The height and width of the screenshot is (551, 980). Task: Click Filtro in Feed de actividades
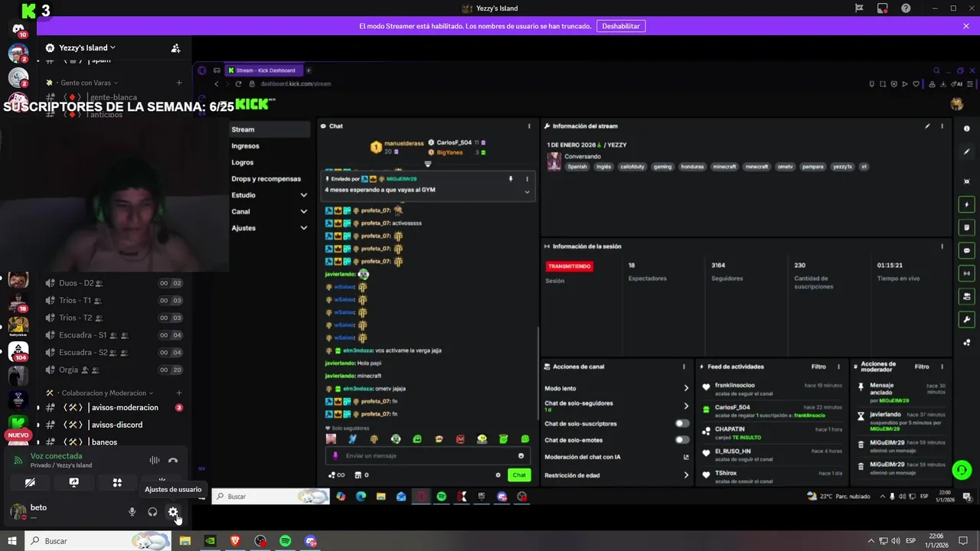coord(818,367)
